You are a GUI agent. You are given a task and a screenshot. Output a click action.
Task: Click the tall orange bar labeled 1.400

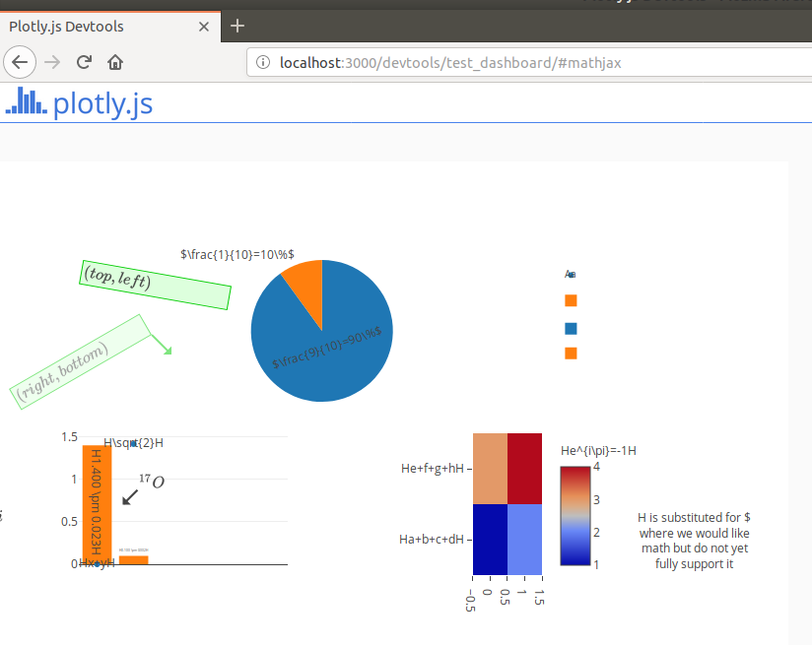(x=97, y=504)
